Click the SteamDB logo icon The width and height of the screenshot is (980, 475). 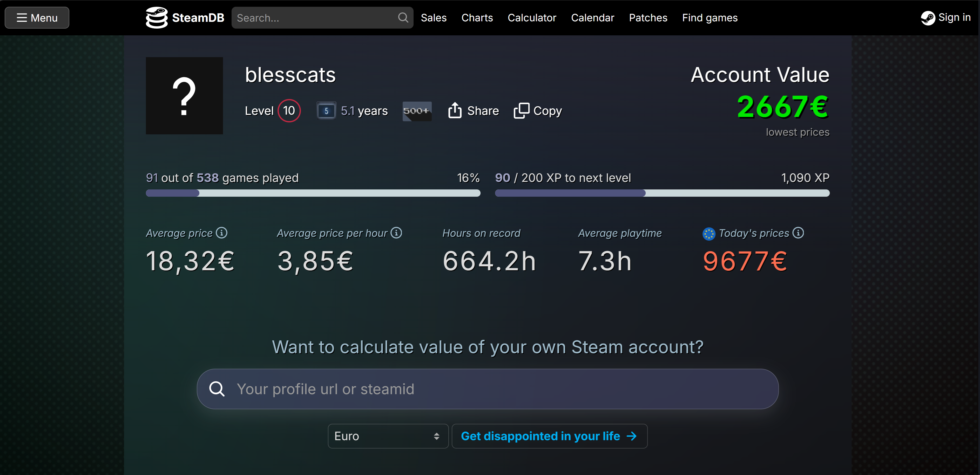point(156,18)
